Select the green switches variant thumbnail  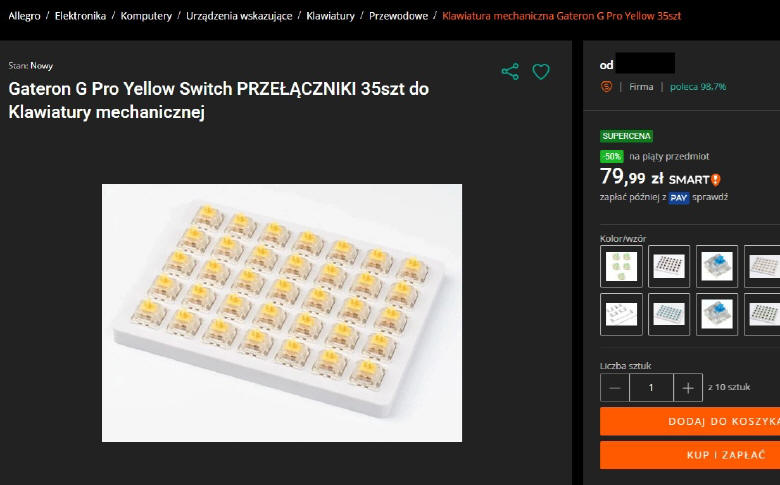coord(621,266)
